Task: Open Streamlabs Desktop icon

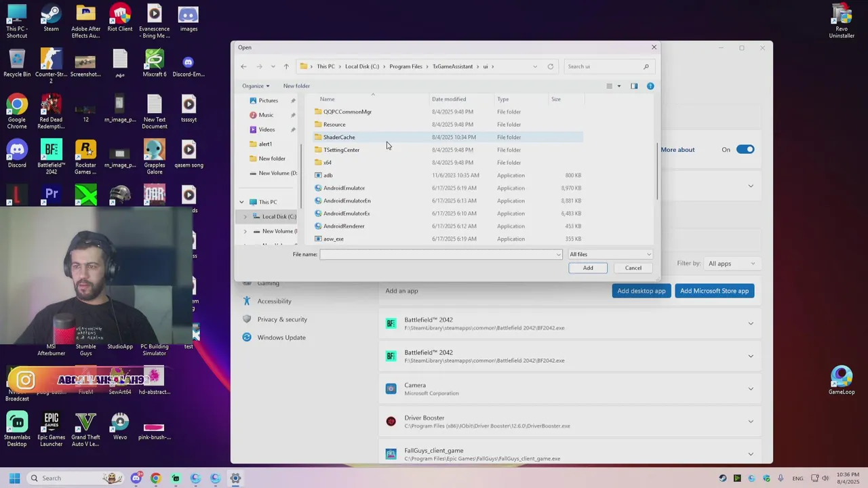Action: click(x=17, y=430)
